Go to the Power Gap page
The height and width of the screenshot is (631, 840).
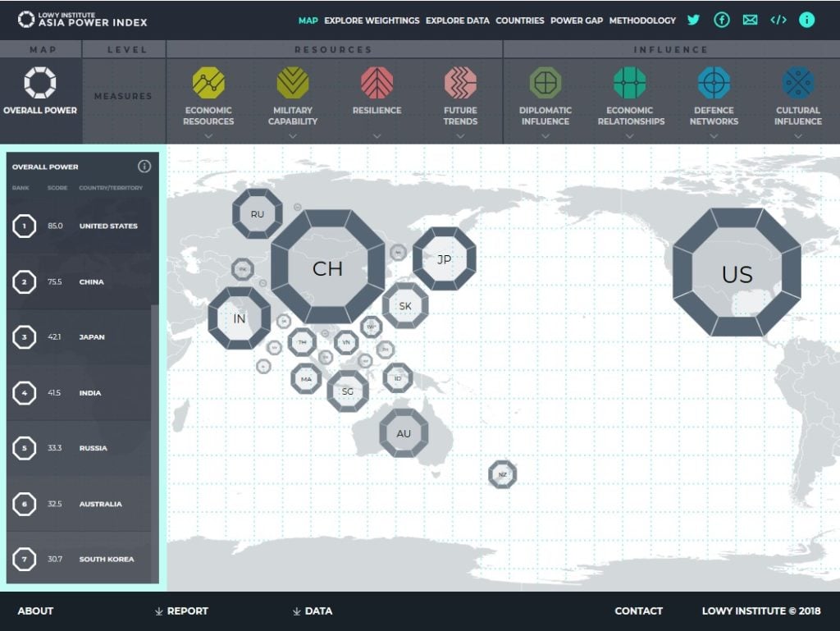[576, 21]
